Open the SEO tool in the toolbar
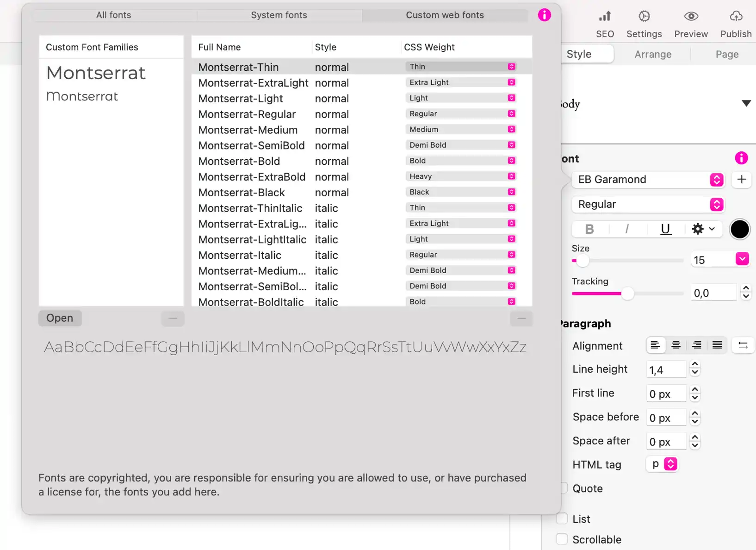This screenshot has width=756, height=550. pyautogui.click(x=605, y=24)
